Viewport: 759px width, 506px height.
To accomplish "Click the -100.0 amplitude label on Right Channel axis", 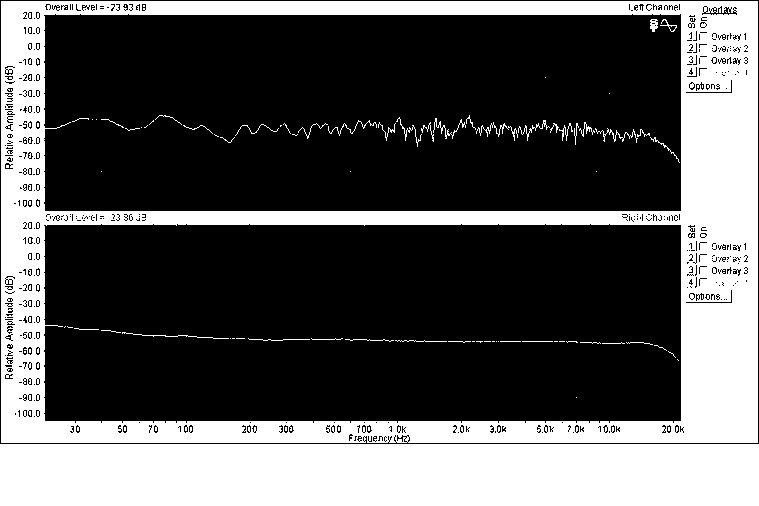I will [x=29, y=414].
